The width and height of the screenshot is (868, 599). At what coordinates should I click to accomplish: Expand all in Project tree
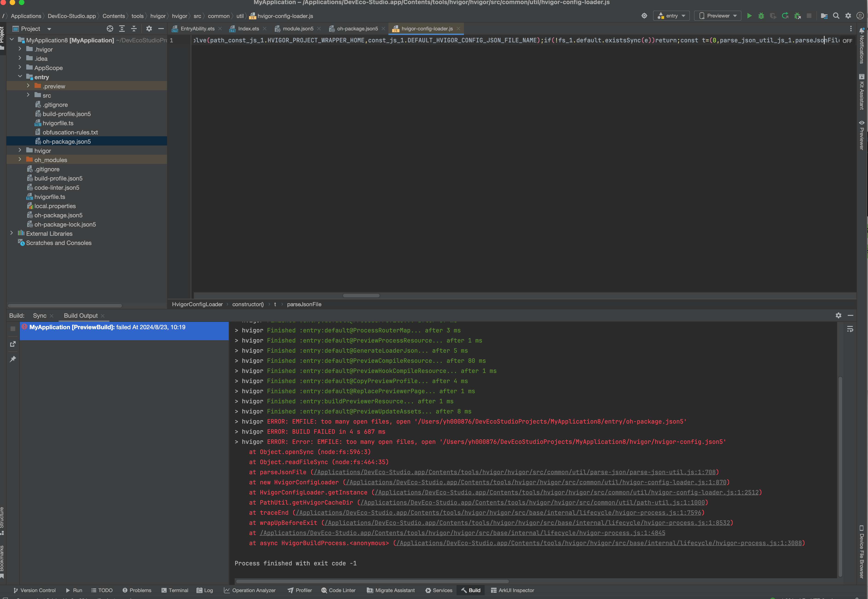click(x=122, y=29)
